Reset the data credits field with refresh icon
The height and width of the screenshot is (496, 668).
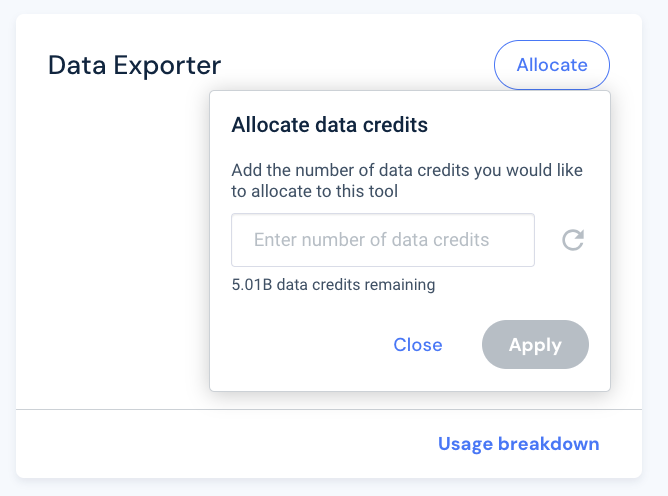(x=573, y=240)
